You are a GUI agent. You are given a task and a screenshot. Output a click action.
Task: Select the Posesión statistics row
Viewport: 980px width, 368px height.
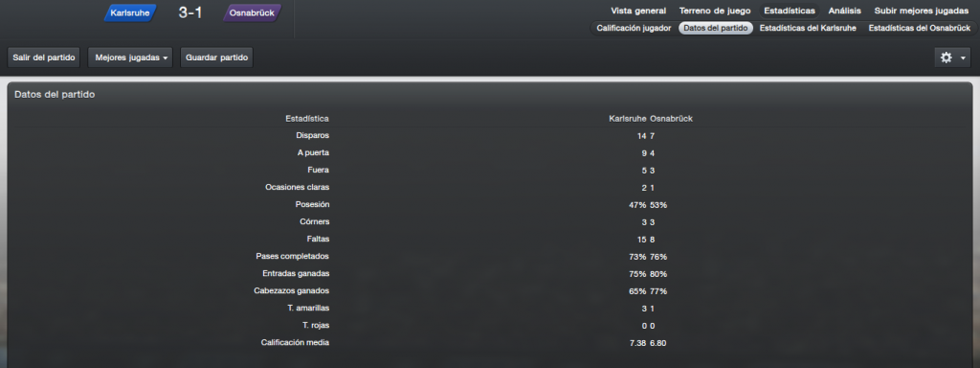(490, 205)
